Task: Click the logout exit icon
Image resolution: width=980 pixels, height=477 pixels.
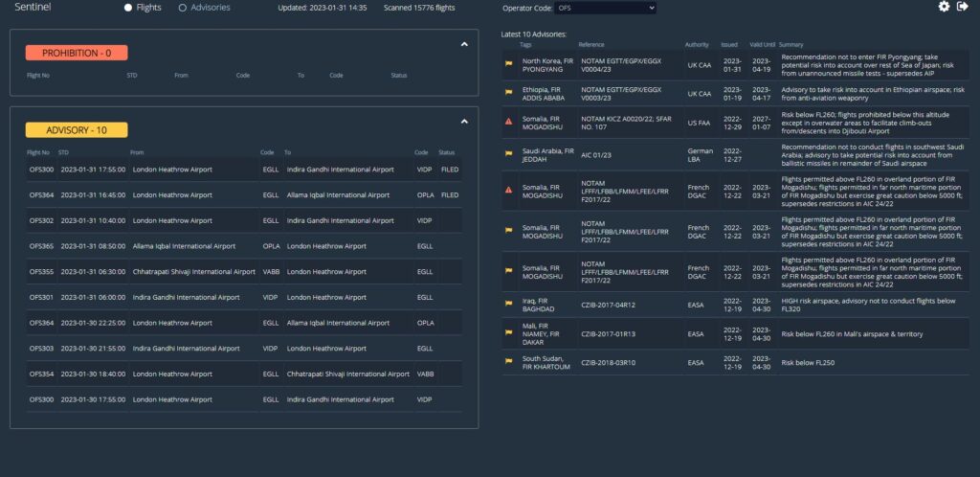Action: pyautogui.click(x=963, y=7)
